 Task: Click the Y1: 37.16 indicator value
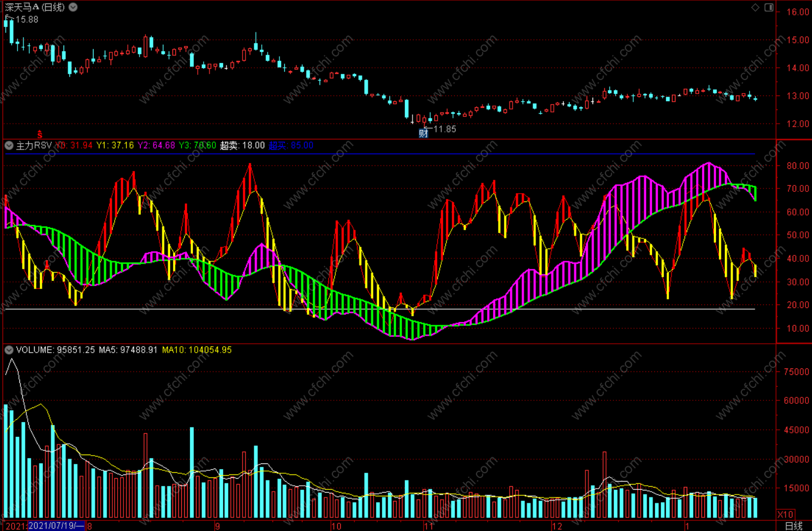[115, 145]
